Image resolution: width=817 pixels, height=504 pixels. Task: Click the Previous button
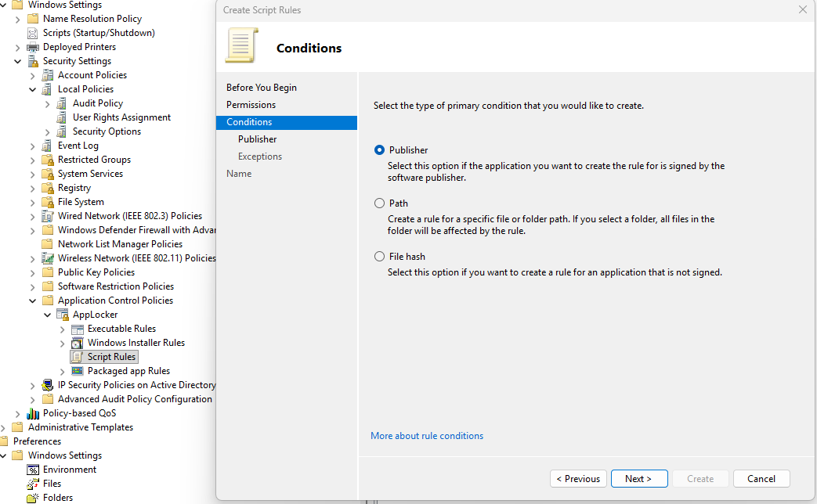tap(578, 478)
